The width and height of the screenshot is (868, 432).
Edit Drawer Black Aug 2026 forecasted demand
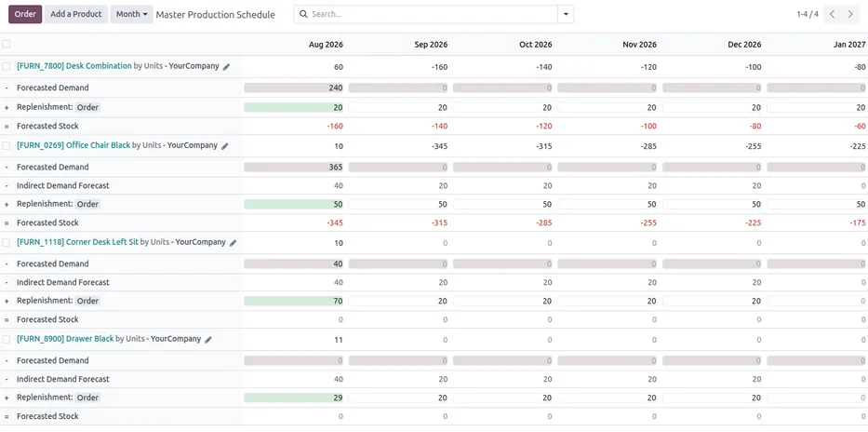point(293,360)
